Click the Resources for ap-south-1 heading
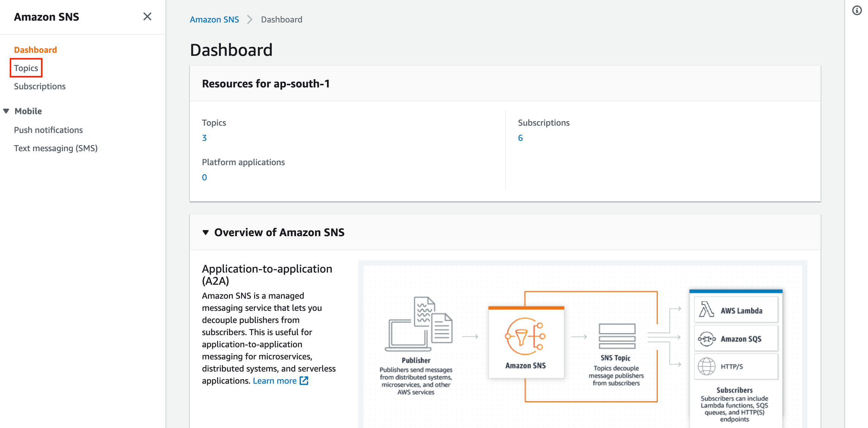 pyautogui.click(x=266, y=84)
